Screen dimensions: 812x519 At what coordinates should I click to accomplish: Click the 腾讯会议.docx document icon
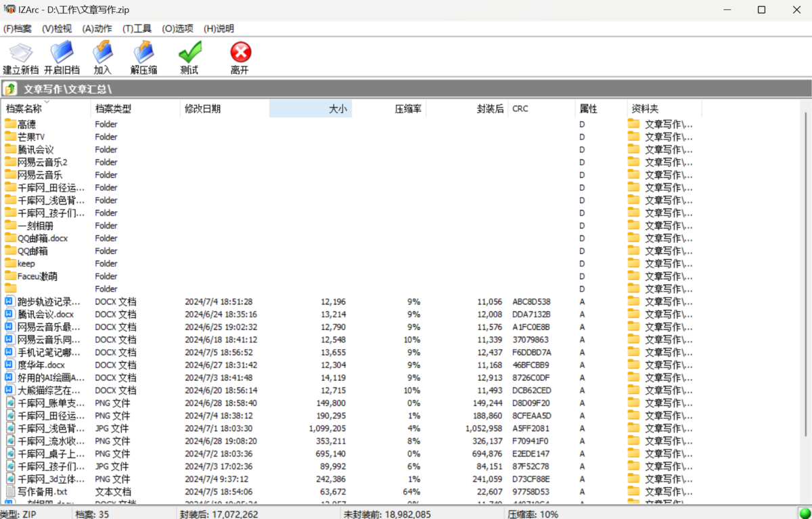[9, 314]
